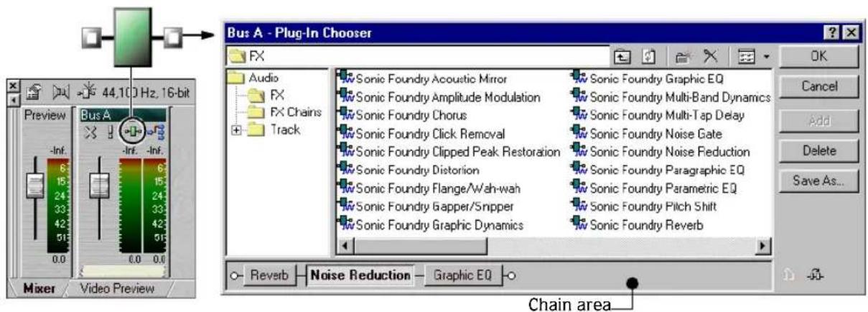Click the Cancel button

[817, 87]
